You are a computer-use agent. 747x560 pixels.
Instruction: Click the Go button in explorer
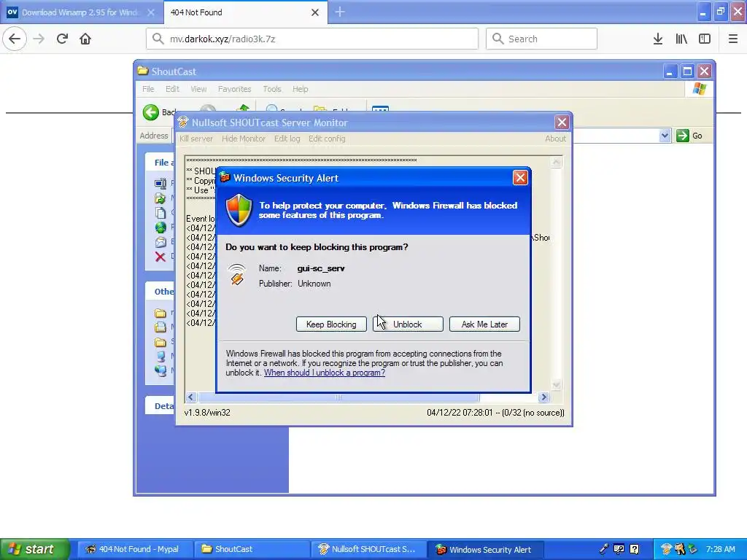pyautogui.click(x=689, y=136)
